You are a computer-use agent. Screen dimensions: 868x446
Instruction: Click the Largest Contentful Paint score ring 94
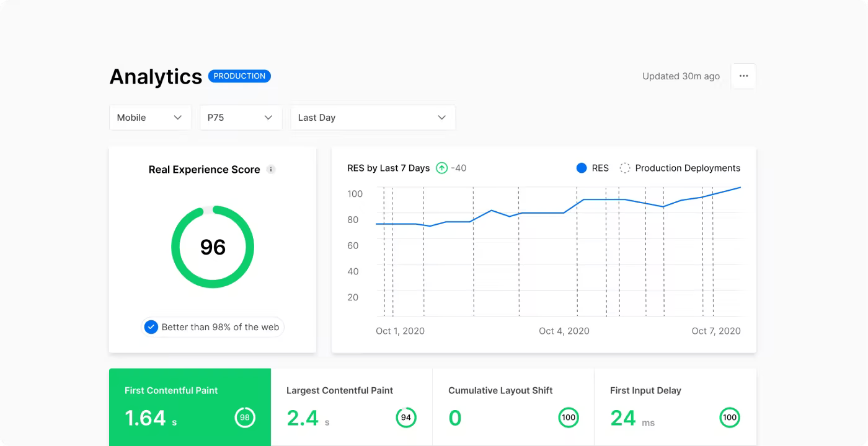[406, 418]
